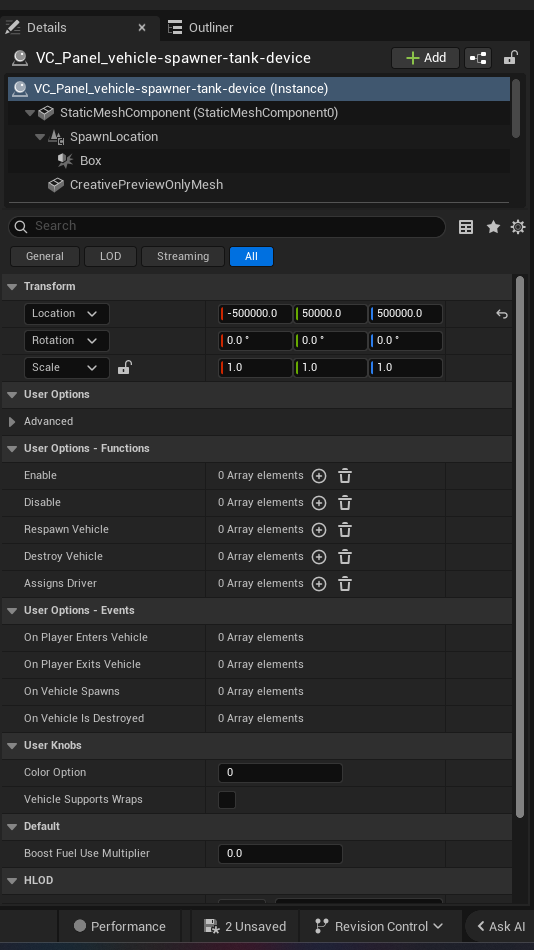534x950 pixels.
Task: Open the Ask AI panel
Action: click(x=501, y=926)
